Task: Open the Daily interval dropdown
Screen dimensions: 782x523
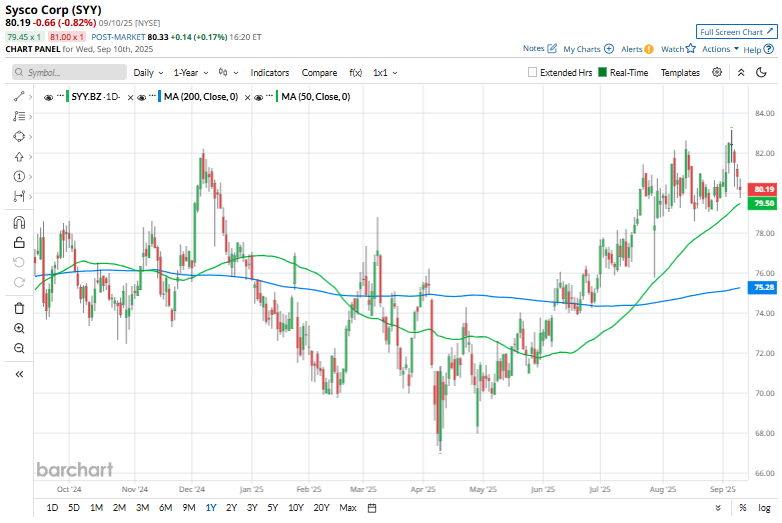Action: pyautogui.click(x=148, y=73)
